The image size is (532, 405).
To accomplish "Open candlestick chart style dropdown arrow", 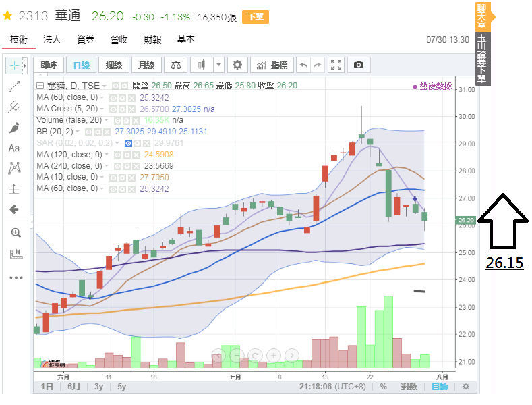I will 218,65.
